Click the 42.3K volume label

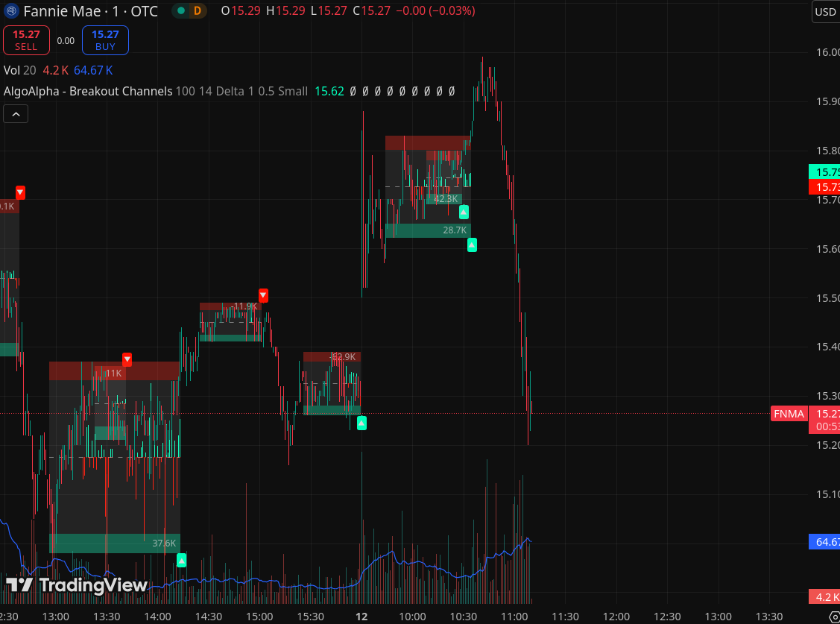446,199
